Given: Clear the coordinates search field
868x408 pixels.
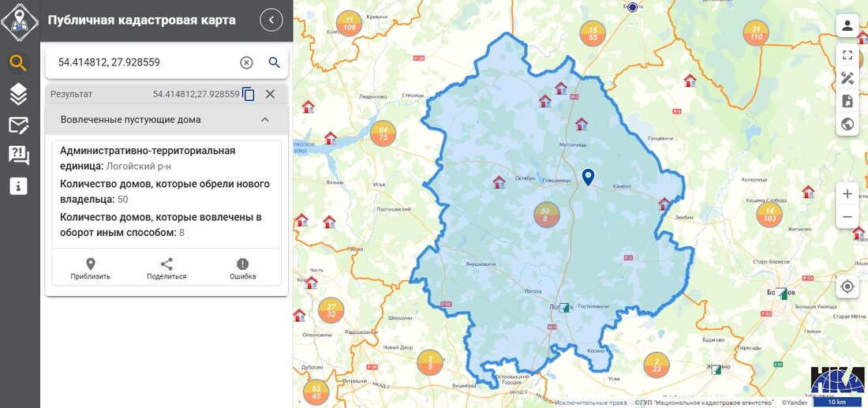Looking at the screenshot, I should coord(246,62).
